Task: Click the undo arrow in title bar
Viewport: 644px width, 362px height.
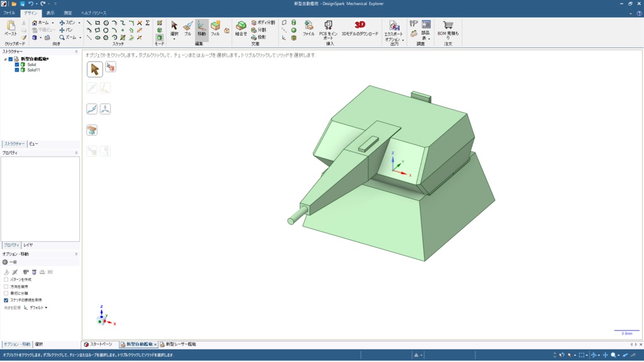Action: pyautogui.click(x=31, y=4)
